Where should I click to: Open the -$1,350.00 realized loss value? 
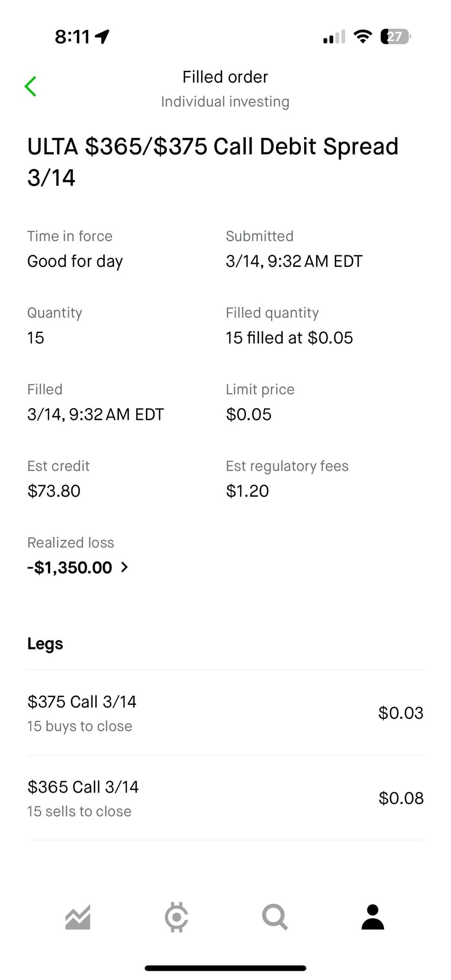70,568
